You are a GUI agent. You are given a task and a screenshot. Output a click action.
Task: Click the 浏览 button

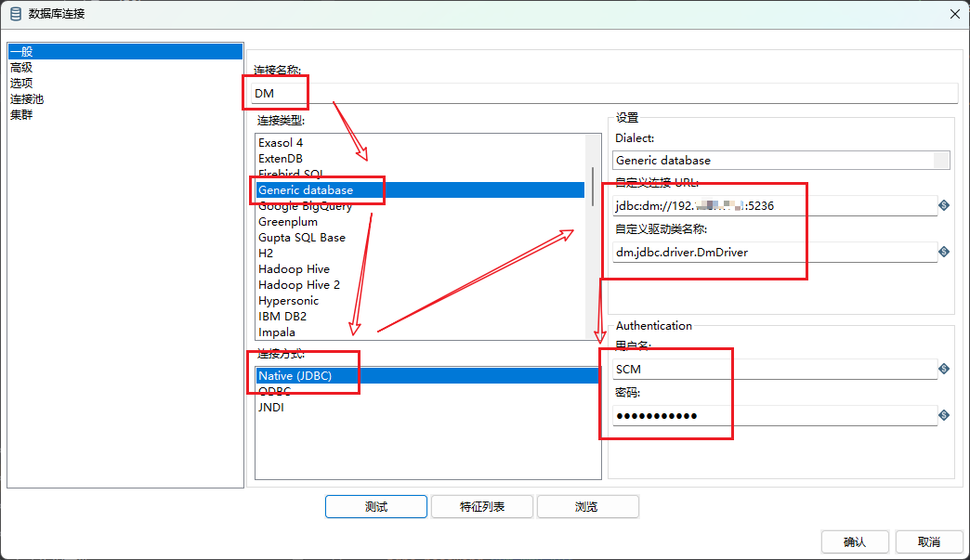(x=586, y=506)
